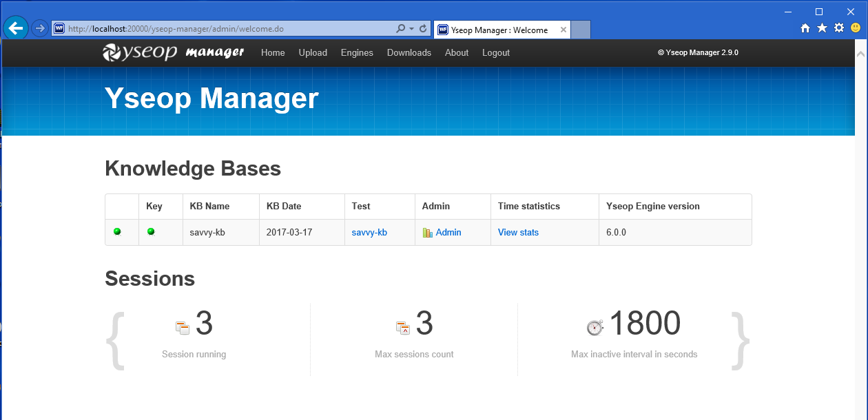Click the KB Name column header
The image size is (868, 420).
(220, 207)
